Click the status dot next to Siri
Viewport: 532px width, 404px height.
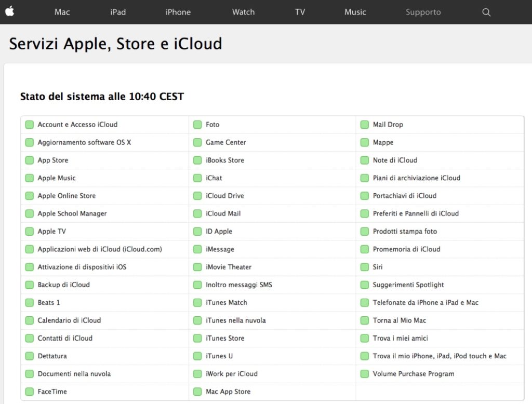(x=364, y=267)
